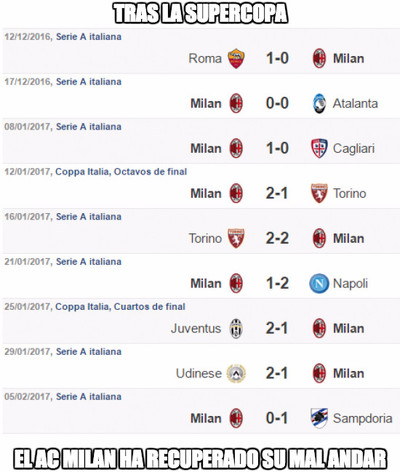Viewport: 400px width, 472px height.
Task: Click the Cagliari club crest
Action: coord(319,148)
